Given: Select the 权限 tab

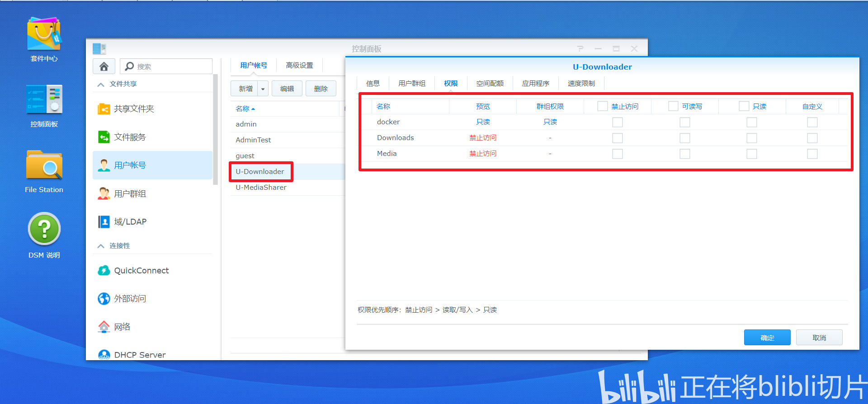Looking at the screenshot, I should [x=451, y=84].
